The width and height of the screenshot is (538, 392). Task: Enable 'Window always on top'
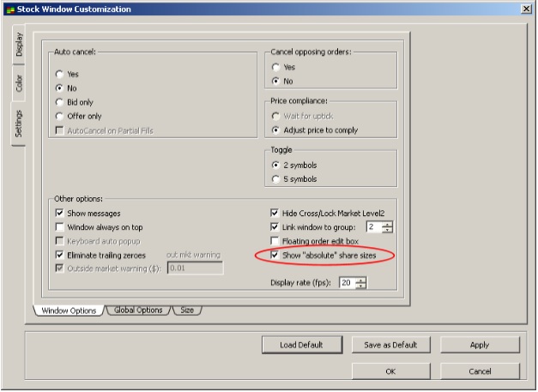60,226
